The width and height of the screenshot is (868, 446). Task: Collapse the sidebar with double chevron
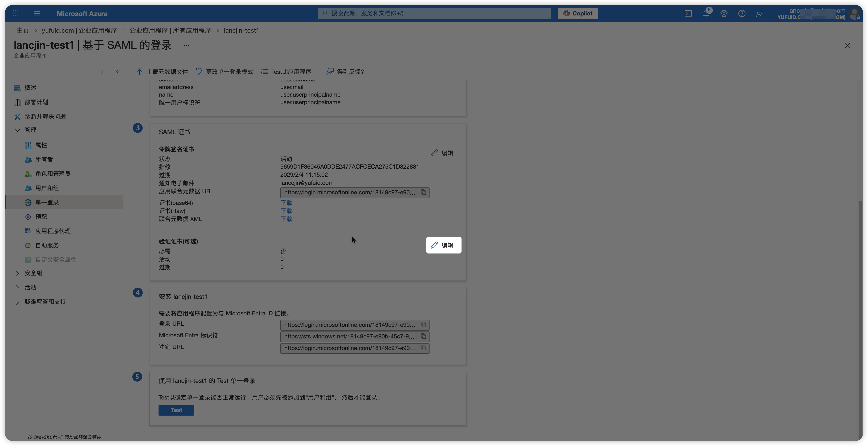point(118,72)
